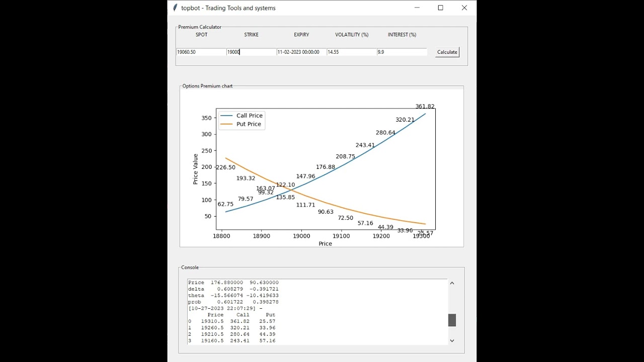Close the topbot window
This screenshot has height=362, width=644.
coord(464,8)
